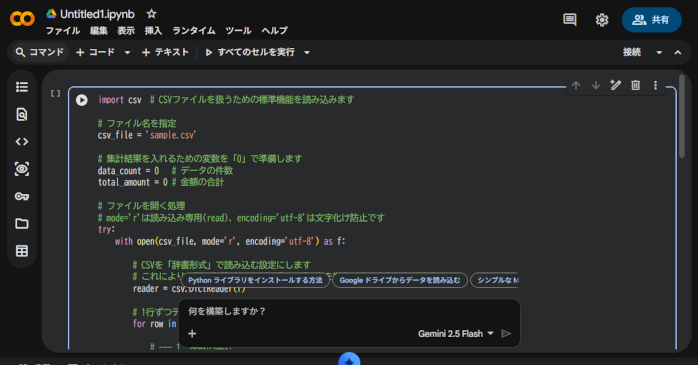Viewport: 698px width, 365px height.
Task: Click the cell AI edit pencil icon
Action: pos(615,85)
